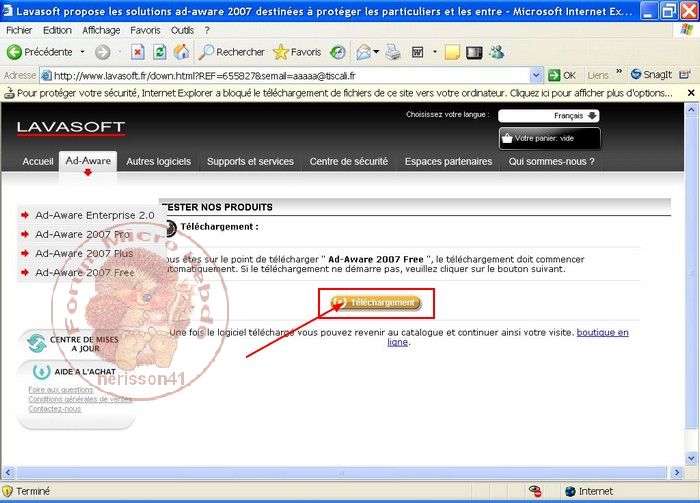Viewport: 700px width, 503px height.
Task: Open the ? help menu
Action: 207,30
